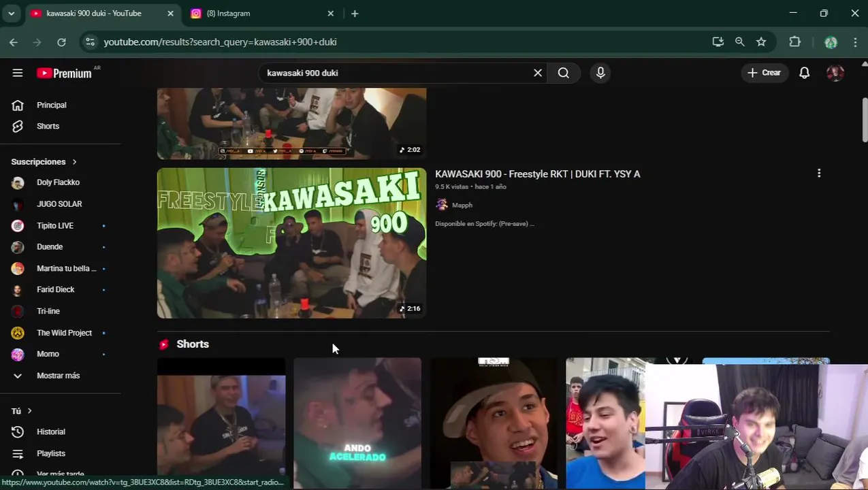Reload the page

(61, 42)
